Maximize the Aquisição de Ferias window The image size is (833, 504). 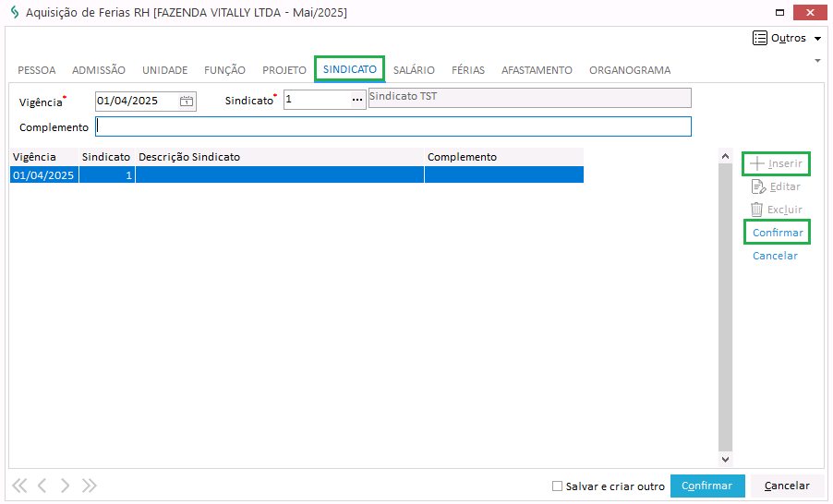[x=779, y=12]
